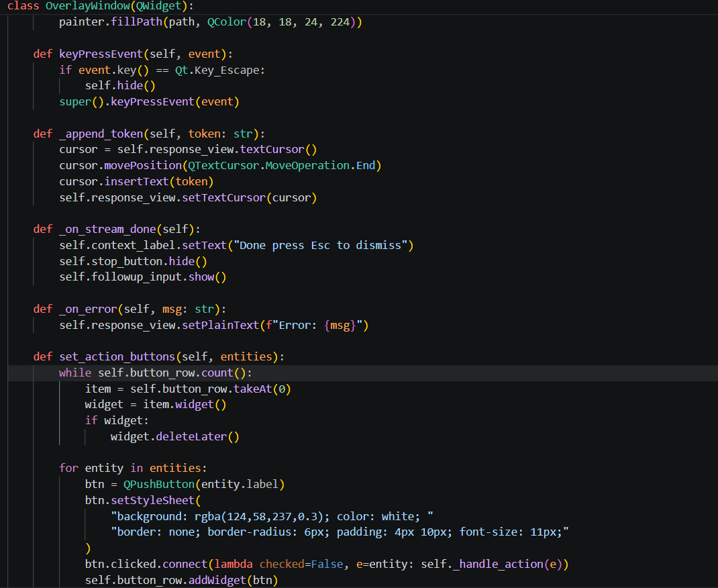This screenshot has height=588, width=718.
Task: Click 'self.button_row.addWidget(btn)' line
Action: 181,580
